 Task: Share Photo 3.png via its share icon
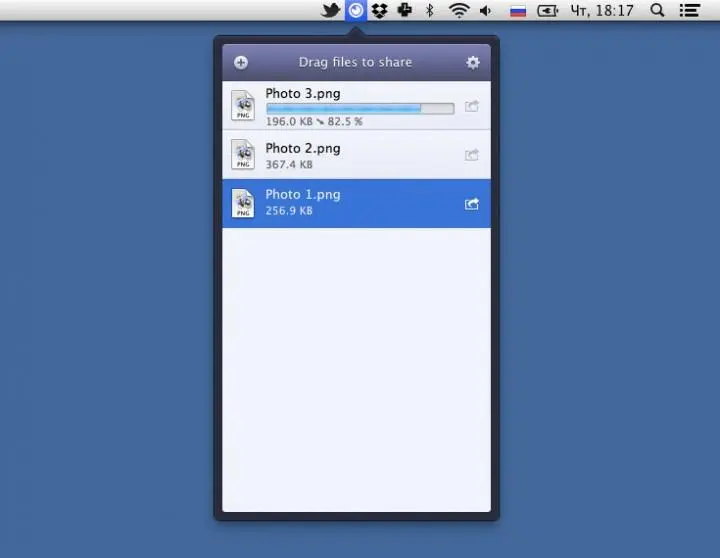pos(472,107)
